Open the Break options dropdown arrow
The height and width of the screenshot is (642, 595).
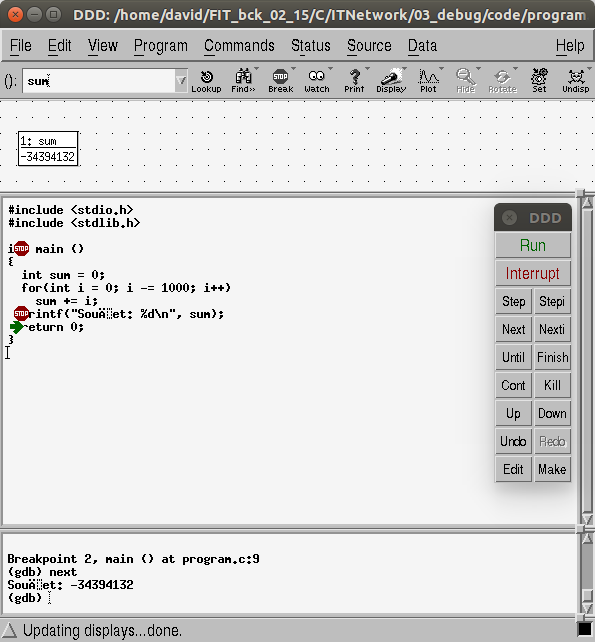(294, 68)
